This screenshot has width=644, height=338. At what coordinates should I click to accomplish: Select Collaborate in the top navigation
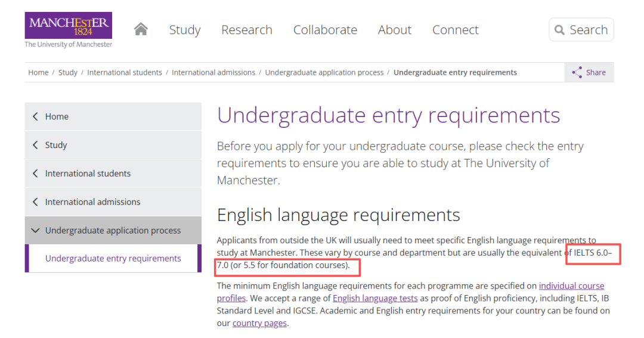tap(325, 30)
